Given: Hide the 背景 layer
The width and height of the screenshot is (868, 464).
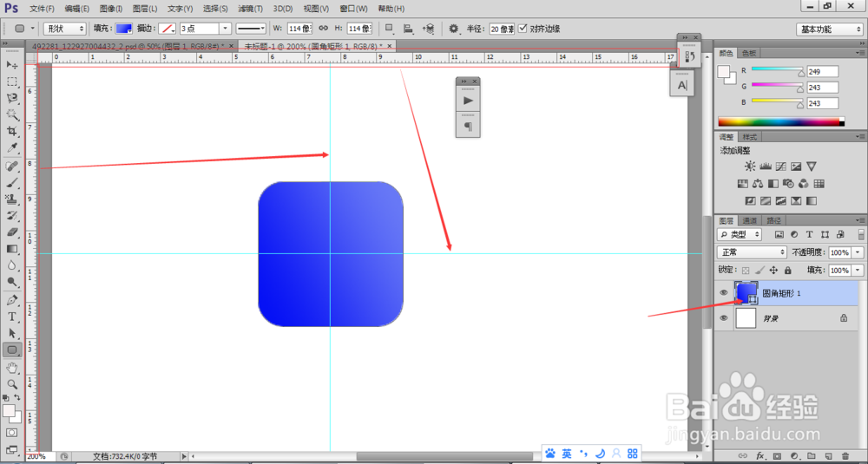Looking at the screenshot, I should pyautogui.click(x=724, y=318).
